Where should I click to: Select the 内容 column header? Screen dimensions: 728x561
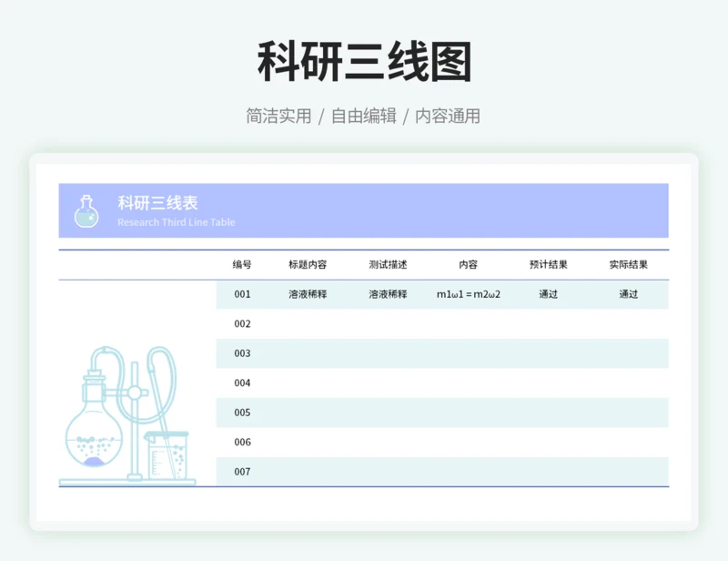point(468,264)
